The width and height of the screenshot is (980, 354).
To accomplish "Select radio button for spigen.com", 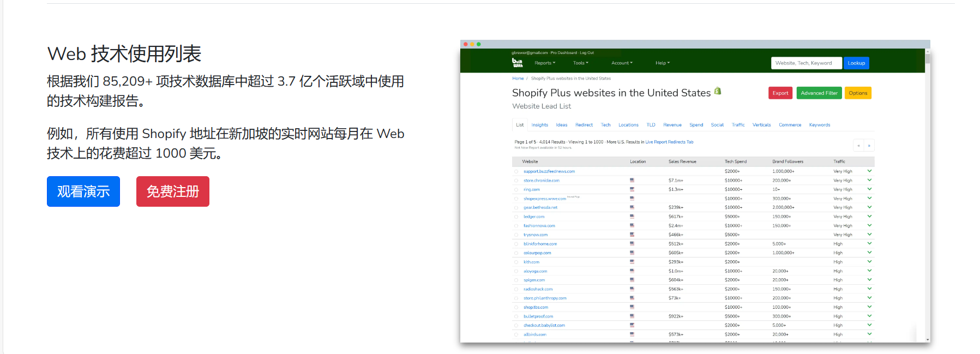I will 516,280.
